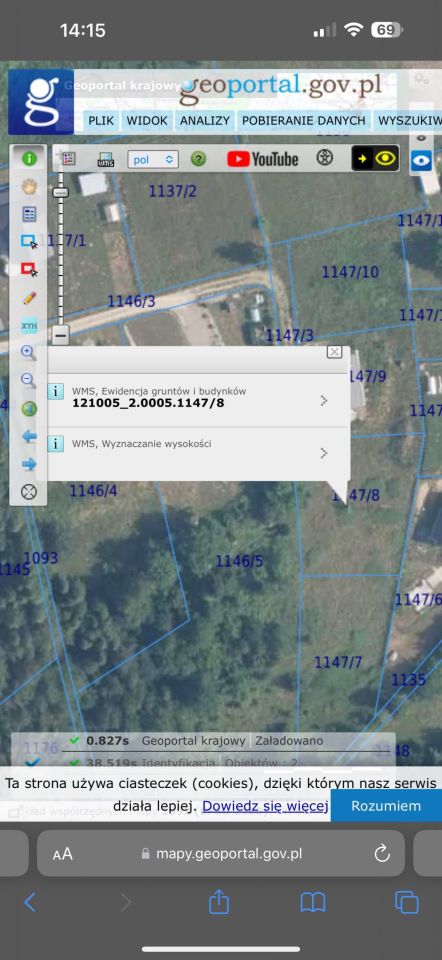
Task: Open the language selector showing pol
Action: 153,160
